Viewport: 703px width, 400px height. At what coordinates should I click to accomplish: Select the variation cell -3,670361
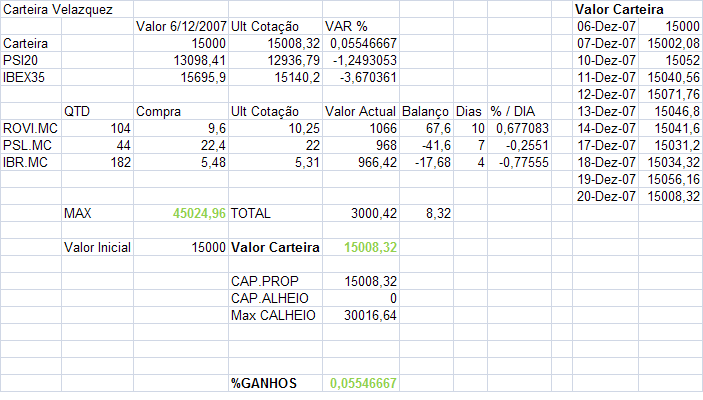368,78
